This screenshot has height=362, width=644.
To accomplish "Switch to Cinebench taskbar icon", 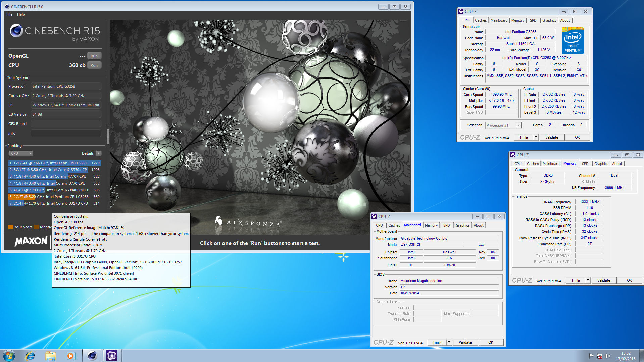I will pos(92,356).
